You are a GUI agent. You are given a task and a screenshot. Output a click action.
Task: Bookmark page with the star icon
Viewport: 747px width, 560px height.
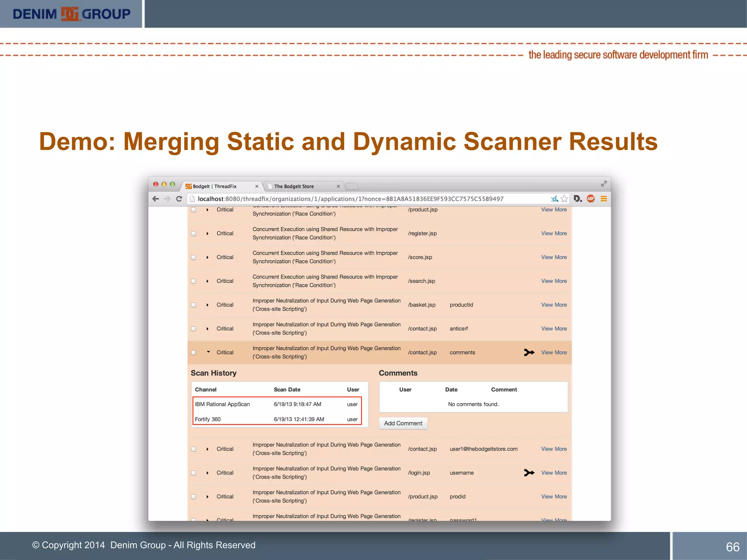point(564,199)
